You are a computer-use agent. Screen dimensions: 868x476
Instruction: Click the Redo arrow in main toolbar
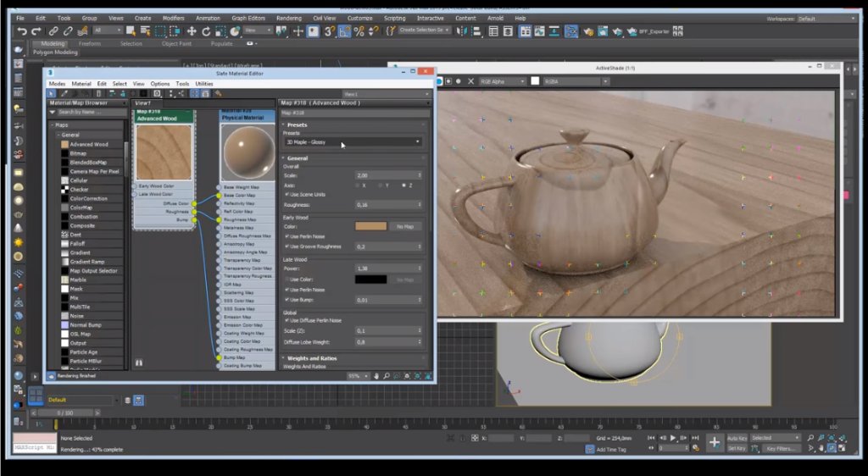36,31
